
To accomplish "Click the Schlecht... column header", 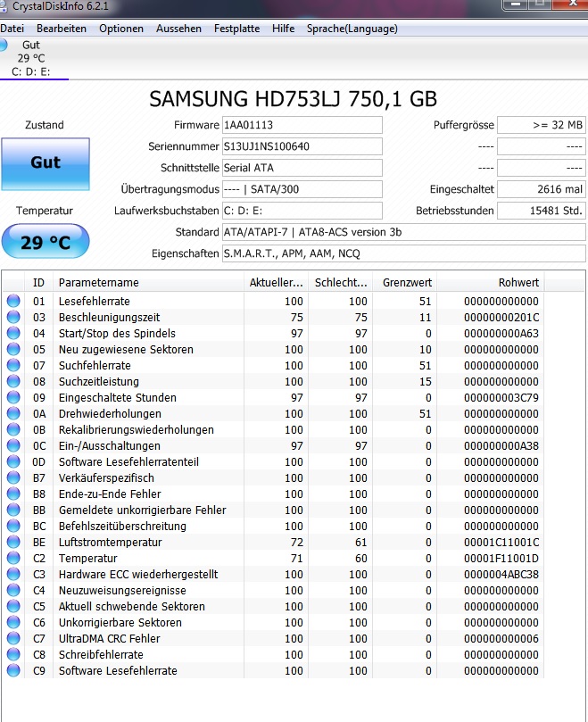I will [340, 283].
